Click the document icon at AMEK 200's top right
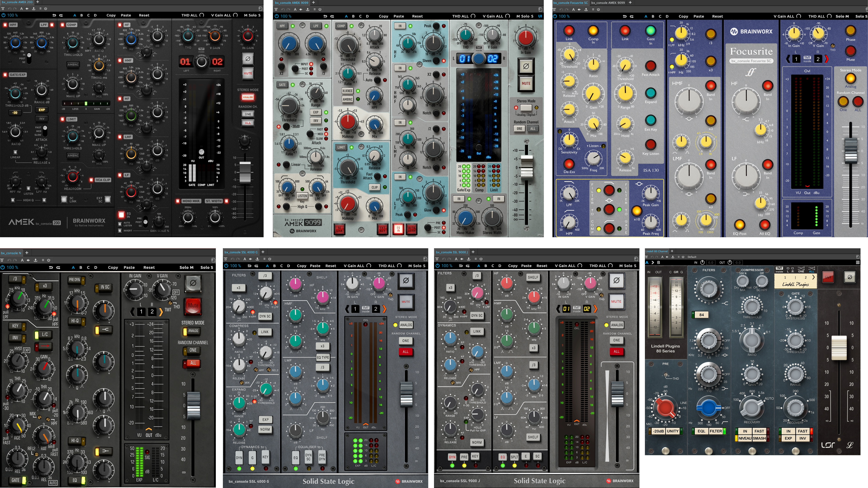 coord(260,9)
